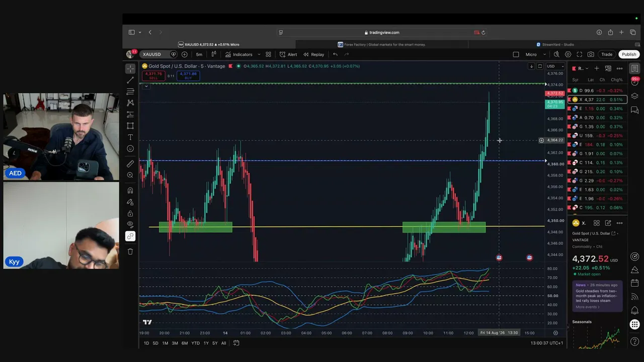Viewport: 644px width, 362px height.
Task: Open Safari share menu
Action: 610,32
